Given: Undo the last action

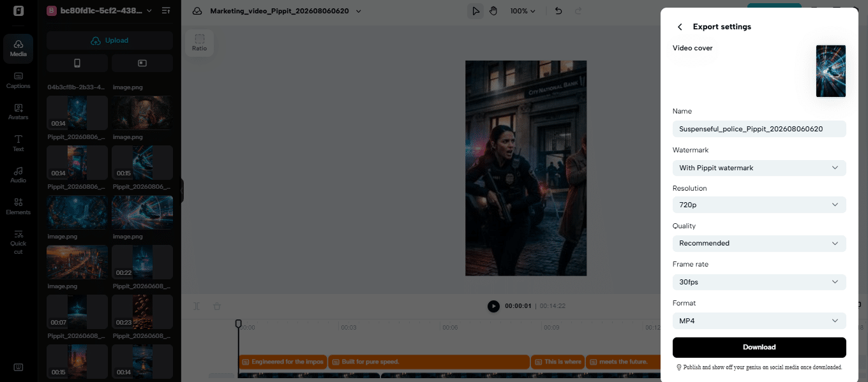Looking at the screenshot, I should click(x=558, y=11).
